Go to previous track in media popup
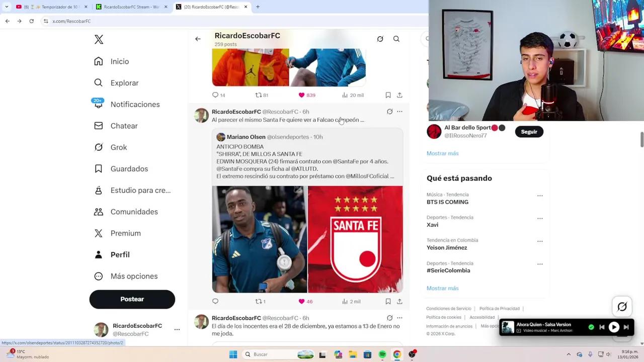 click(602, 327)
